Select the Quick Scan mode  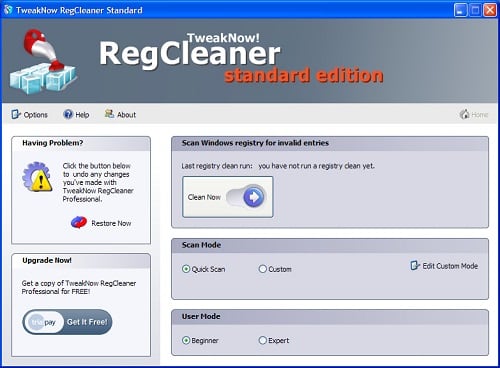tap(204, 269)
